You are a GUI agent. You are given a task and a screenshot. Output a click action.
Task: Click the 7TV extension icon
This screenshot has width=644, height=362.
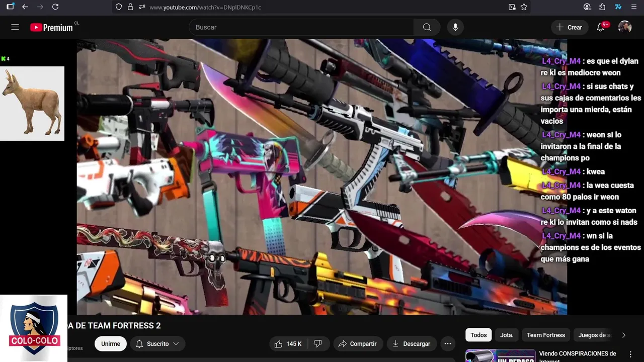coord(618,7)
